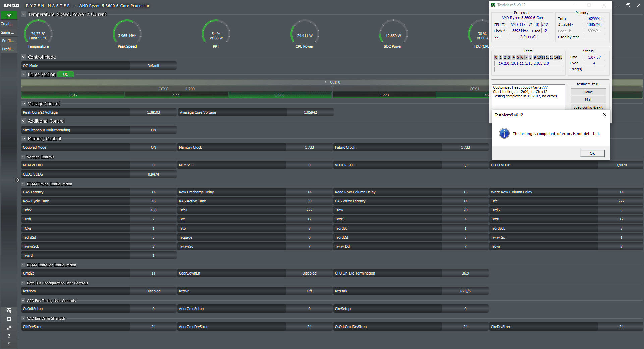The image size is (644, 349).
Task: Expand the sidebar with the double-chevron icon
Action: coord(17,180)
